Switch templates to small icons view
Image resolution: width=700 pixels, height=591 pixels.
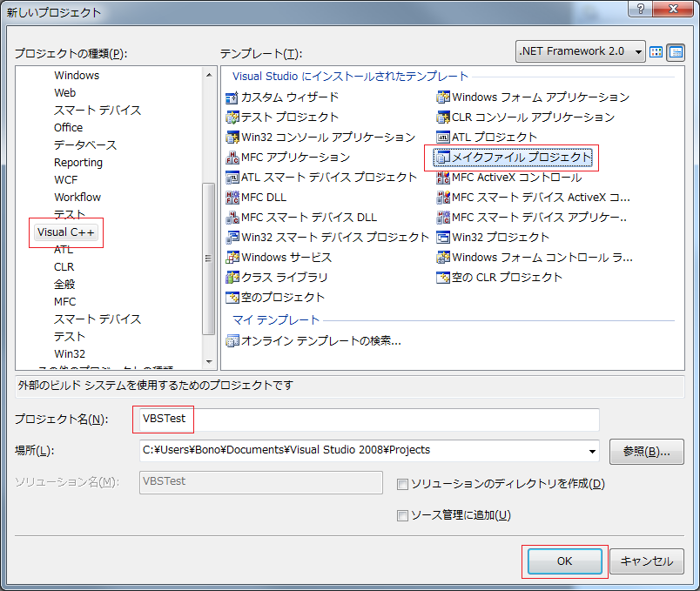click(676, 52)
